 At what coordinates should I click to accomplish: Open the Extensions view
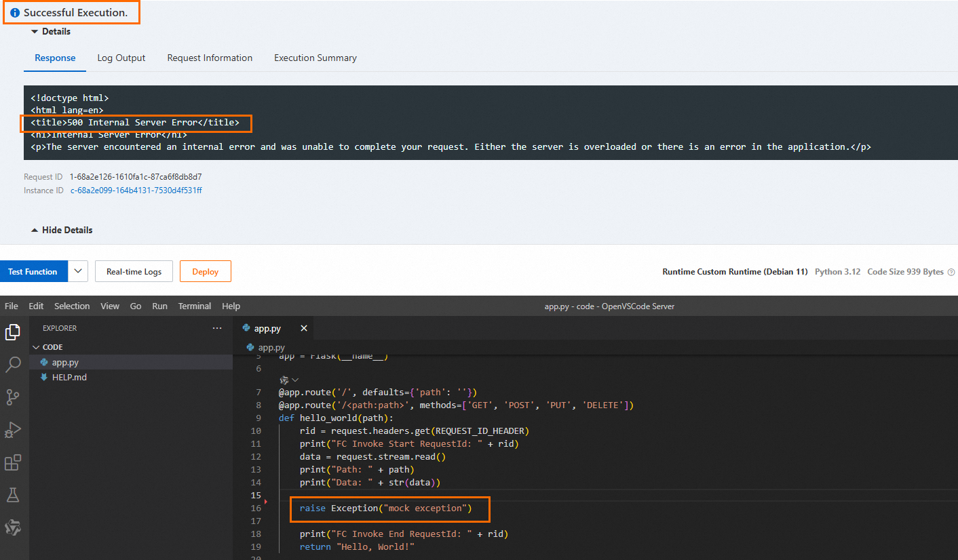(13, 462)
